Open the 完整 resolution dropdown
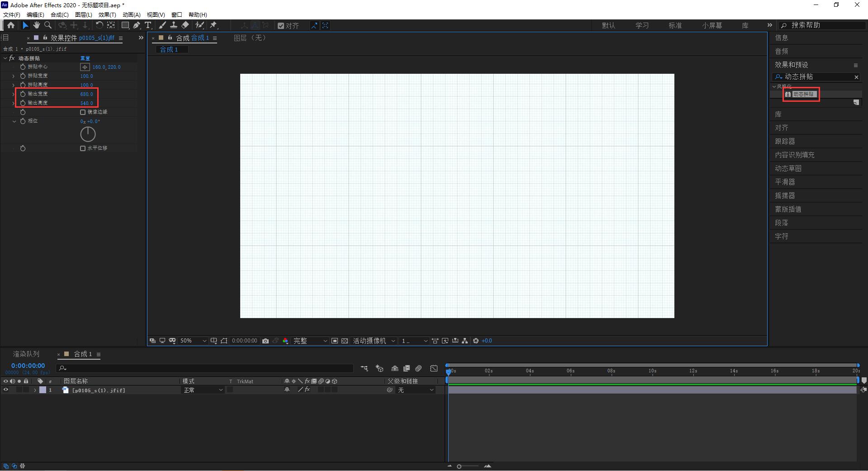Viewport: 868px width, 471px height. (310, 341)
